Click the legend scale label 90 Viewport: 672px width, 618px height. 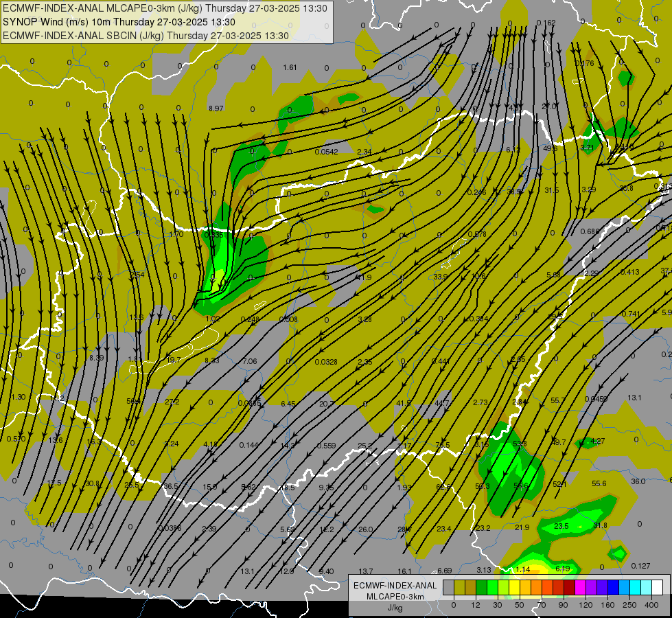(563, 605)
